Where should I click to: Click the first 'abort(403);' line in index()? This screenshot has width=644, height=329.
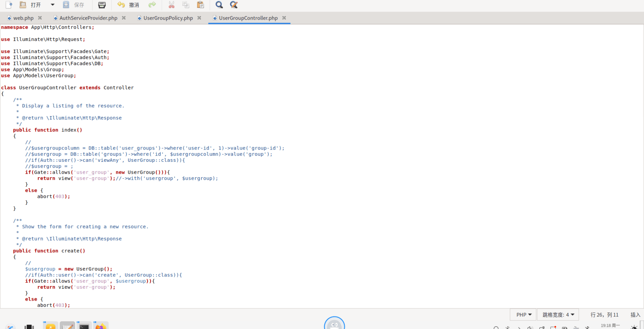pos(54,196)
